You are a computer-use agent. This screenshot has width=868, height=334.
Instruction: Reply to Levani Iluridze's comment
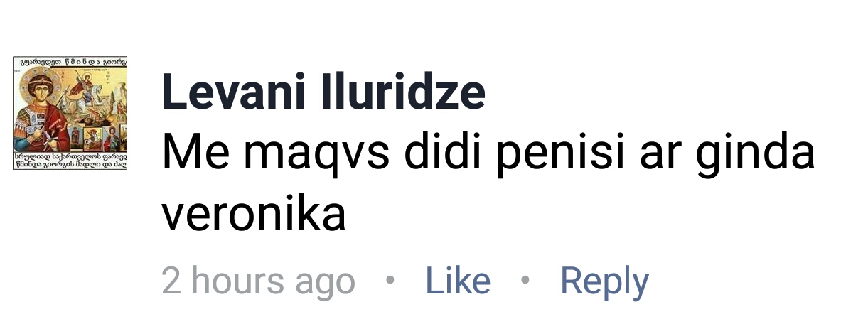click(604, 282)
